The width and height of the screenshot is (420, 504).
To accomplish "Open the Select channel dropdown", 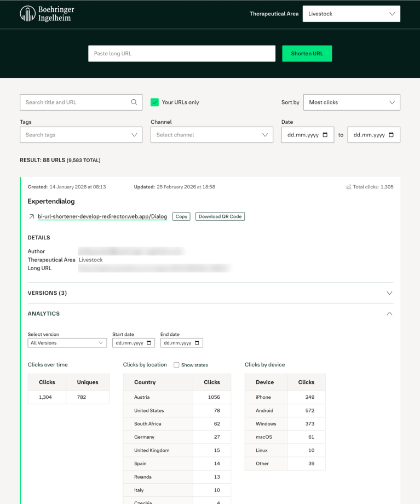I will point(212,135).
